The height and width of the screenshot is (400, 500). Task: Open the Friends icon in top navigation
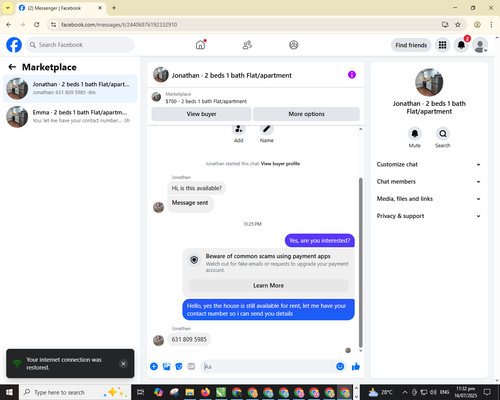[x=247, y=45]
